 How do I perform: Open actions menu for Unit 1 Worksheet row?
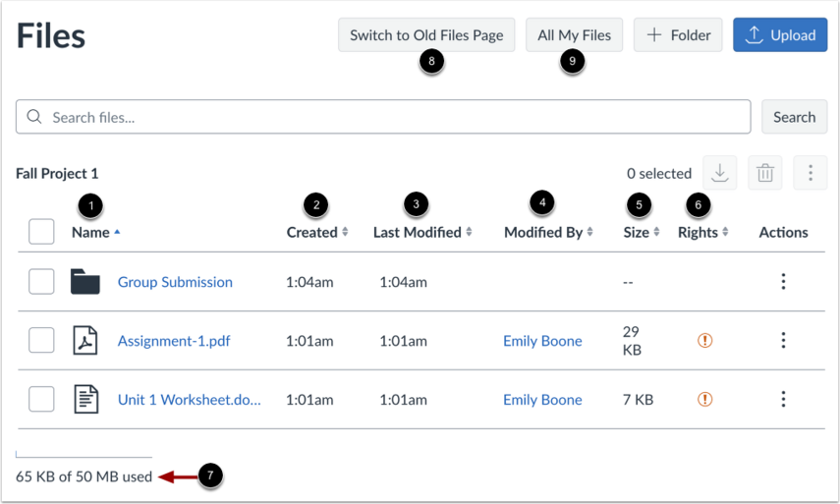point(783,399)
